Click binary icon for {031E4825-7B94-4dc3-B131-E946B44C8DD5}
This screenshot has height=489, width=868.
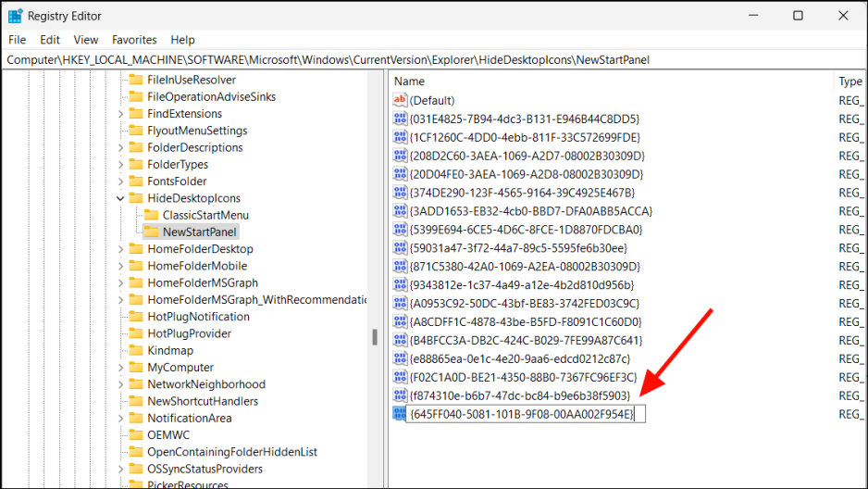[400, 119]
